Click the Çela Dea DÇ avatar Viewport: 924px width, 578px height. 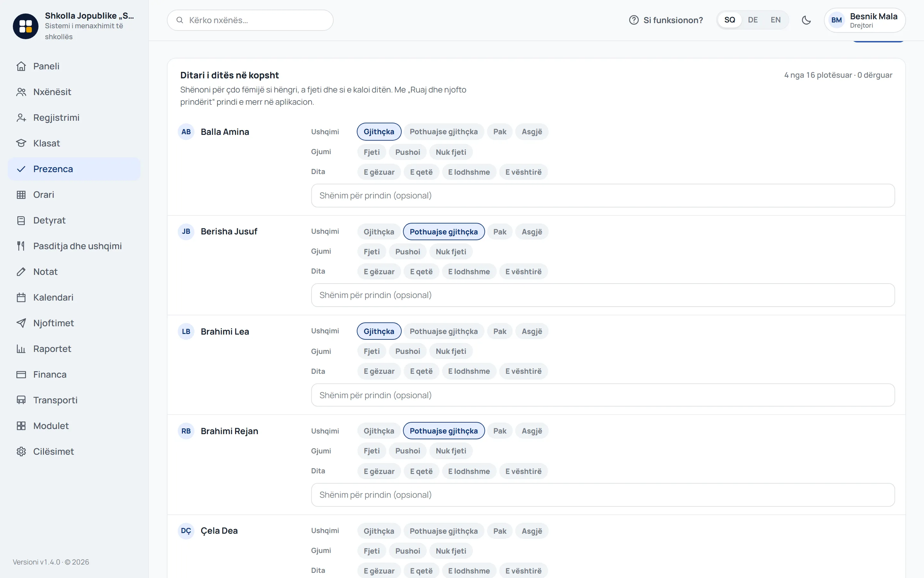click(186, 530)
